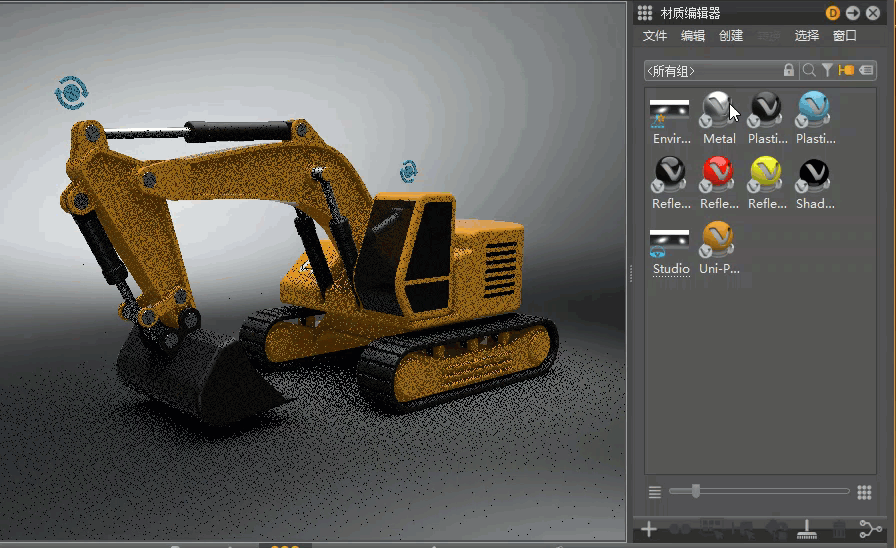This screenshot has width=896, height=548.
Task: Select the Shad... black material sphere
Action: pos(814,174)
